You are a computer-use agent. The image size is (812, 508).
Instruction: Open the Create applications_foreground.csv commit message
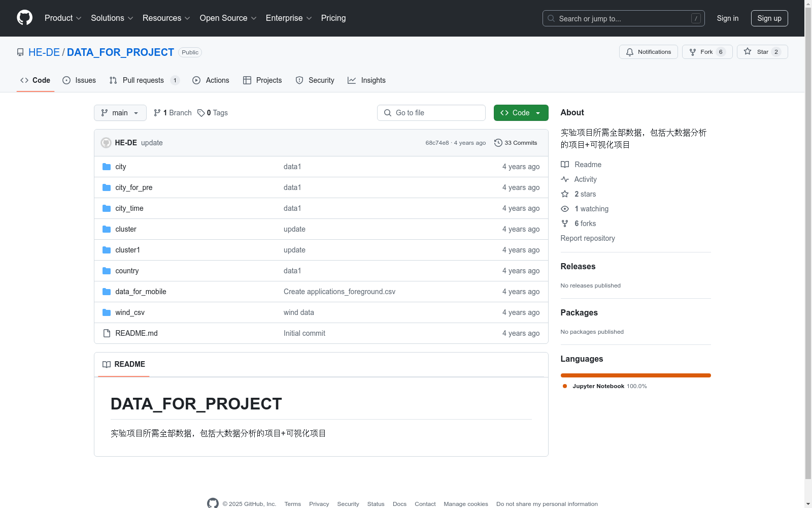click(x=340, y=292)
